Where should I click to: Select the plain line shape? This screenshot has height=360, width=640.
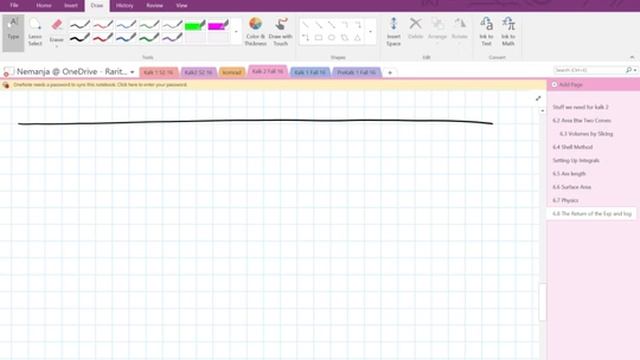pos(306,25)
